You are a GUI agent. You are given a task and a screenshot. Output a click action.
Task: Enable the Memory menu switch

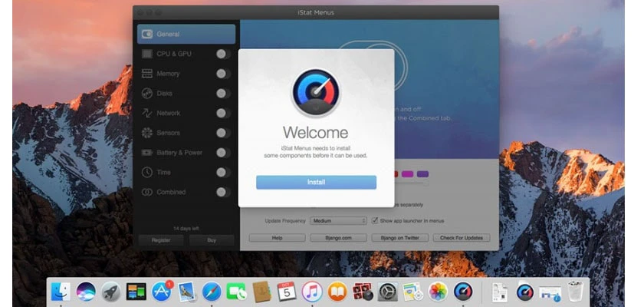(223, 74)
